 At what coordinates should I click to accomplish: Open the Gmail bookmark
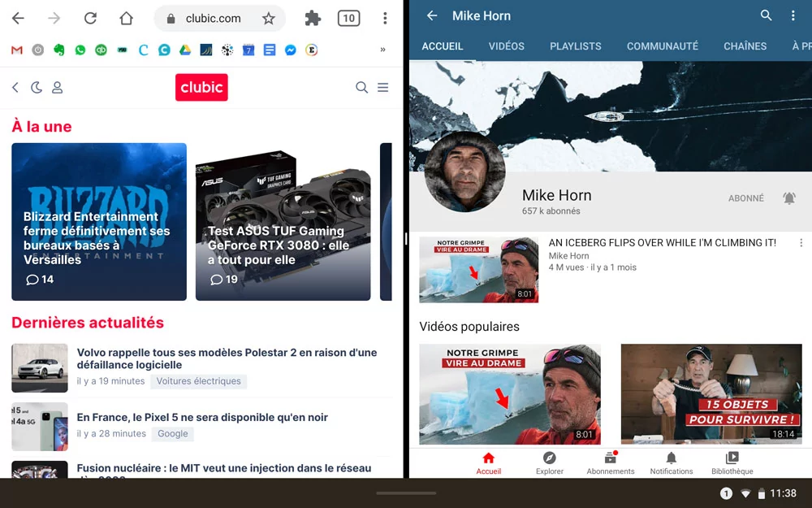pyautogui.click(x=16, y=50)
